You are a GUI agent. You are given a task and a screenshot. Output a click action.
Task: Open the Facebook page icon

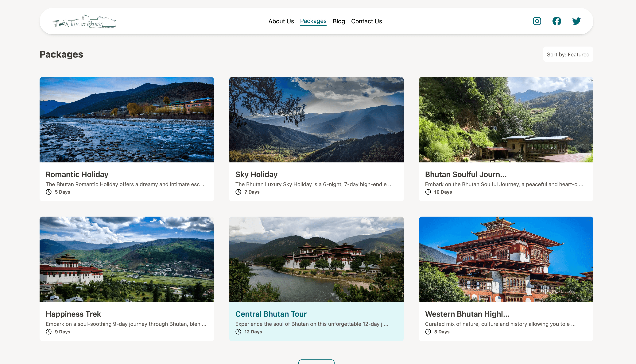coord(557,21)
